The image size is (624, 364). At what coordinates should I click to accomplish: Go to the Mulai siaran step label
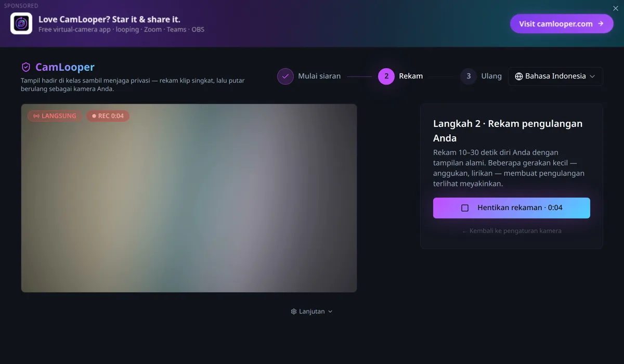click(319, 76)
